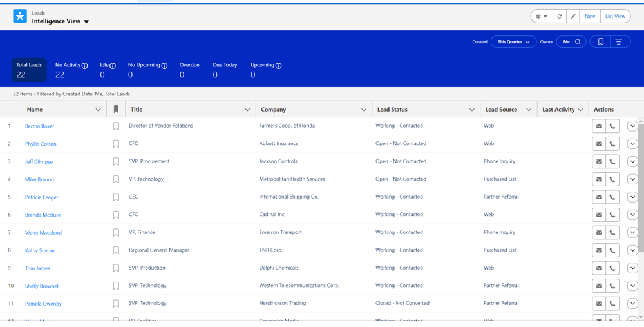Expand row actions for Pamela Owenby
Image resolution: width=644 pixels, height=327 pixels.
pos(632,304)
